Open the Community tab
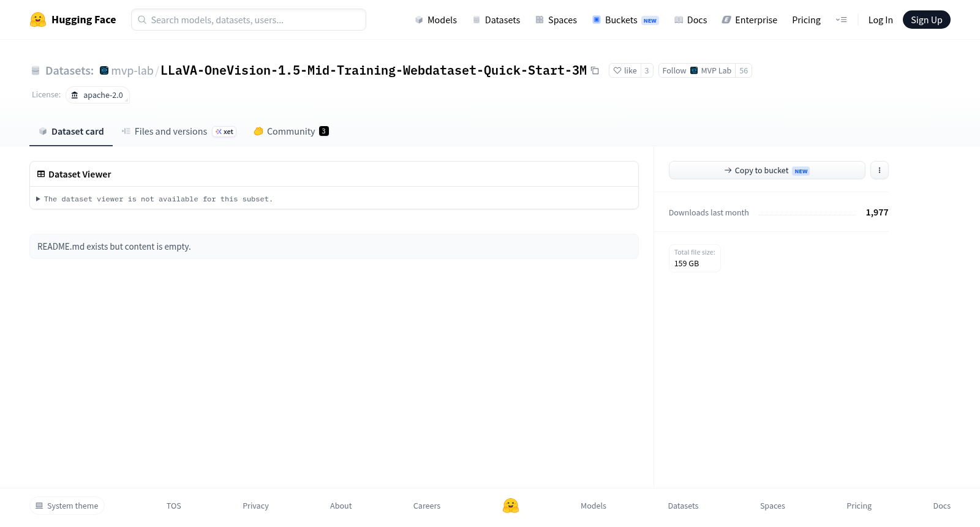This screenshot has height=527, width=980. (x=292, y=131)
